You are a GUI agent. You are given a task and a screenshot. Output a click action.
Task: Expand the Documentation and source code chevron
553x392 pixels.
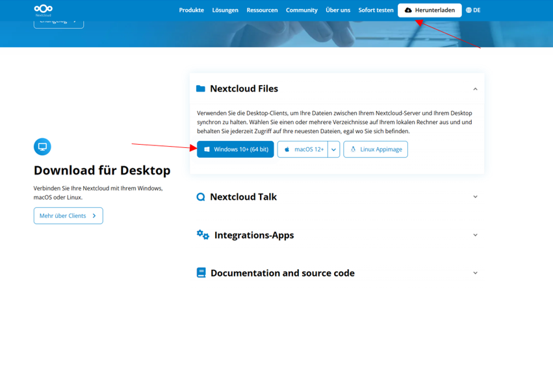[476, 273]
